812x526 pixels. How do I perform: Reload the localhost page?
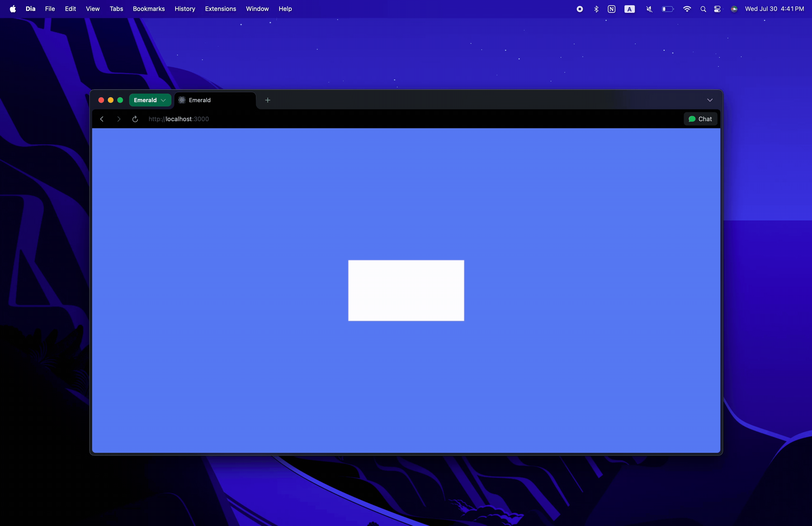pyautogui.click(x=135, y=119)
